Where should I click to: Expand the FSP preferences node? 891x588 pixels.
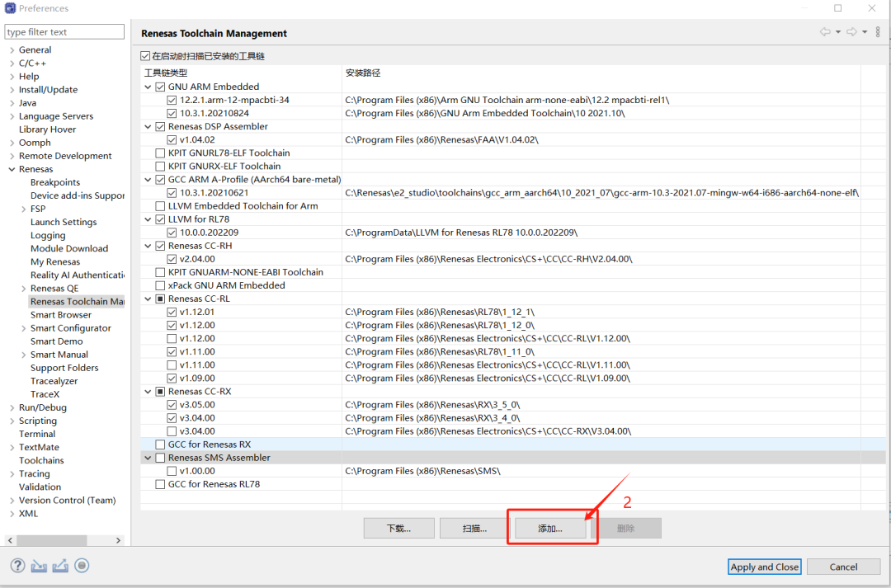(x=23, y=209)
